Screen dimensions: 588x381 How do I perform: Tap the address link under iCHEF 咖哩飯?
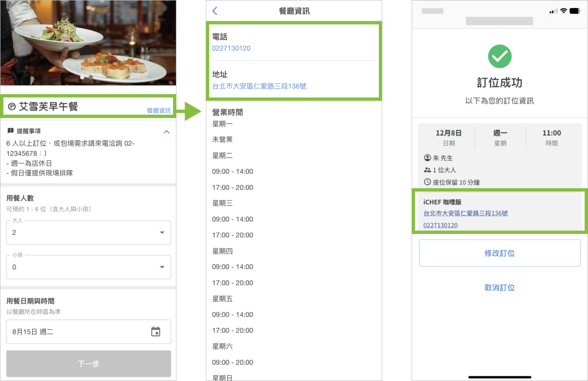click(466, 213)
